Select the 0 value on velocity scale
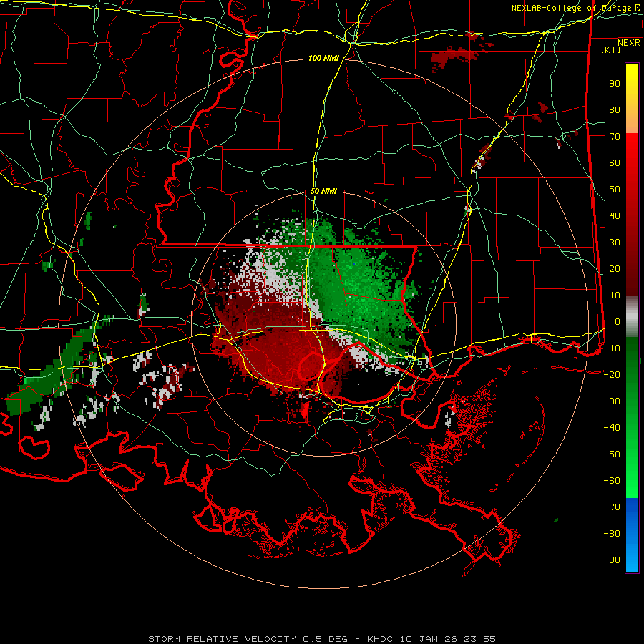 618,322
